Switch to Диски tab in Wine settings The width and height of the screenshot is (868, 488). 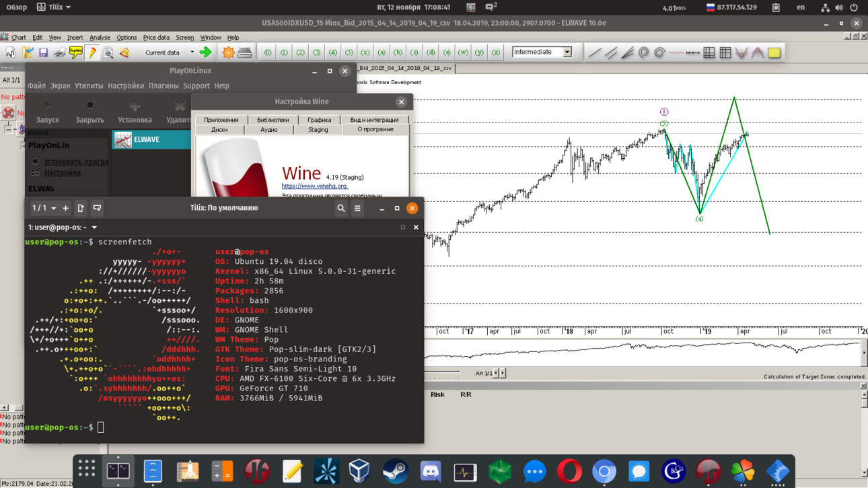(219, 130)
